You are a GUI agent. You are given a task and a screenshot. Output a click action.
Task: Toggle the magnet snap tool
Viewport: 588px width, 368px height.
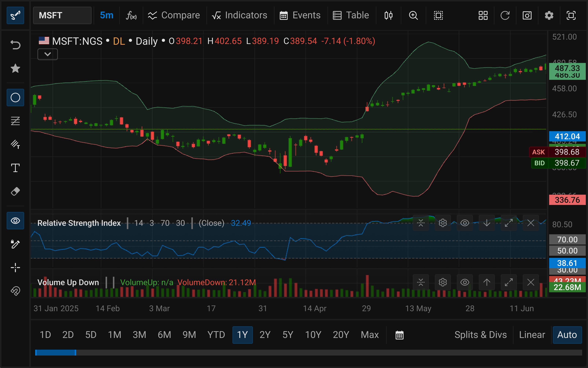click(15, 291)
